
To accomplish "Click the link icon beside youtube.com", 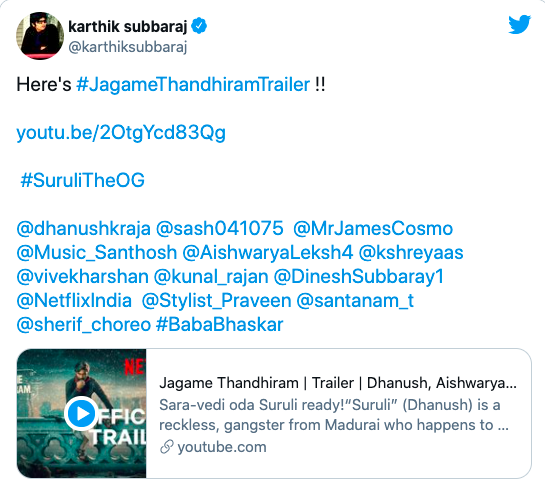I will 166,447.
